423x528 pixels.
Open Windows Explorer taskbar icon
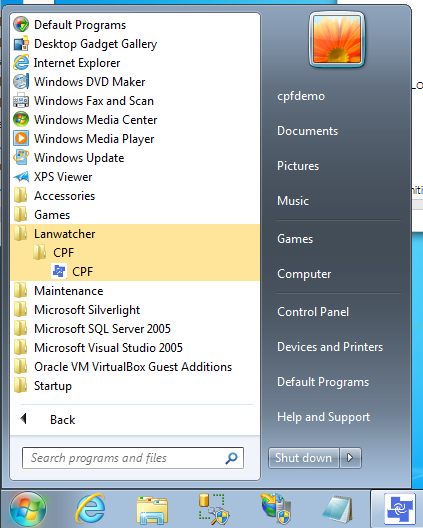pyautogui.click(x=152, y=510)
